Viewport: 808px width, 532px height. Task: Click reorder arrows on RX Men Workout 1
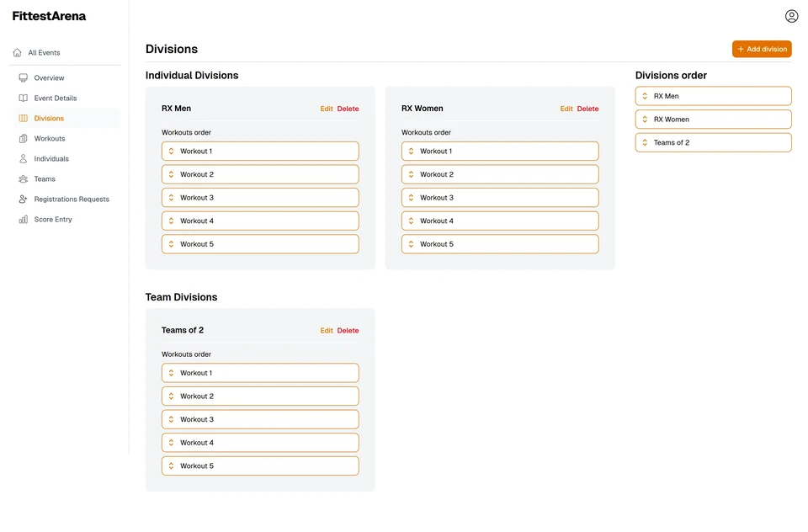(x=171, y=152)
